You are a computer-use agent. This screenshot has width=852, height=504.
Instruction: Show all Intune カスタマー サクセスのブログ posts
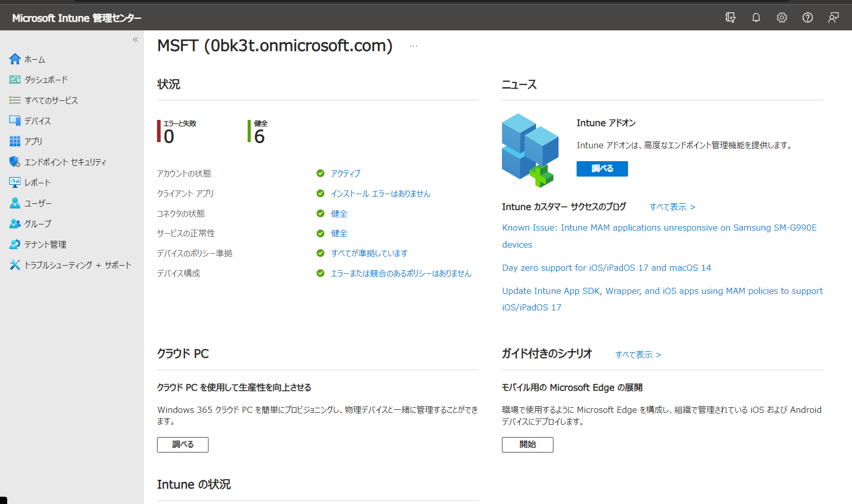[x=672, y=207]
